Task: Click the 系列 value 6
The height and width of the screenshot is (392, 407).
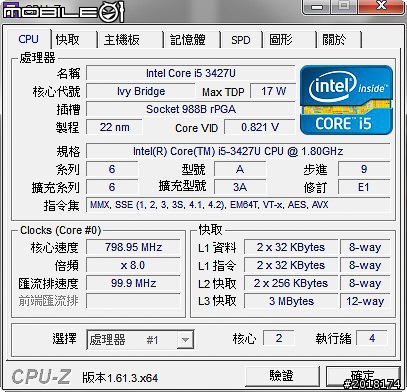Action: pos(112,169)
